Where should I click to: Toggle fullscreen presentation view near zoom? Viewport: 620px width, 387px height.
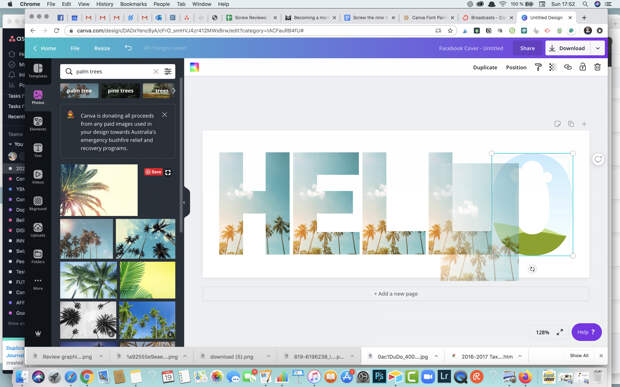coord(560,332)
